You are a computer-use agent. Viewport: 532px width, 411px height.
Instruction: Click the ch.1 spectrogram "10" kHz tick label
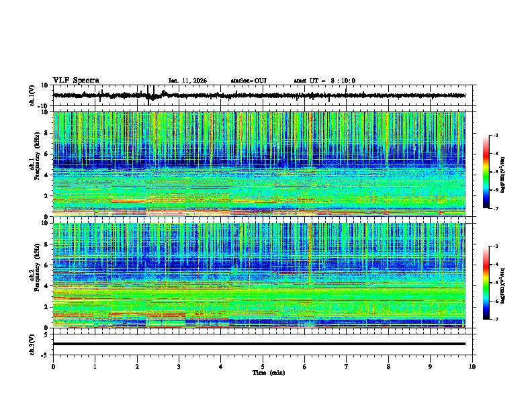coord(45,112)
